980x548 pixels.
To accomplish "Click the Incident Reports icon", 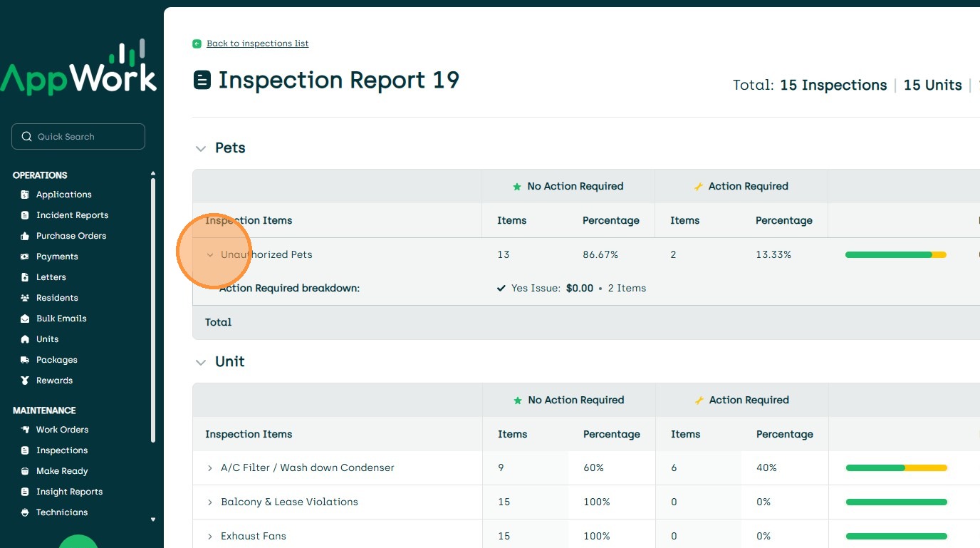I will point(25,215).
